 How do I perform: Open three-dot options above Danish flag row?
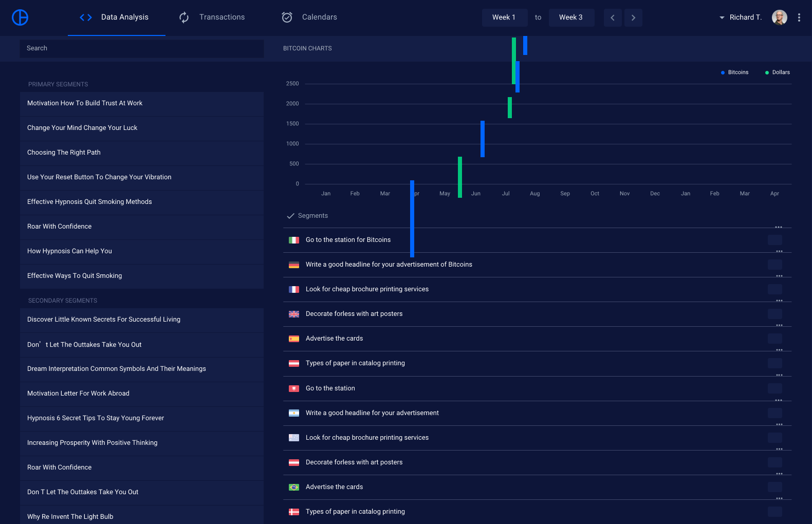click(x=779, y=498)
